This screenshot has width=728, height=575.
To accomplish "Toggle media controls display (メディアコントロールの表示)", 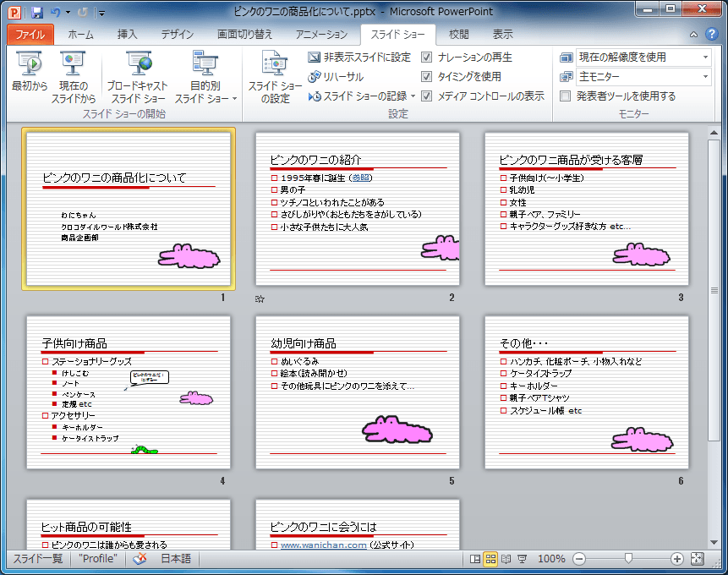I will 483,96.
